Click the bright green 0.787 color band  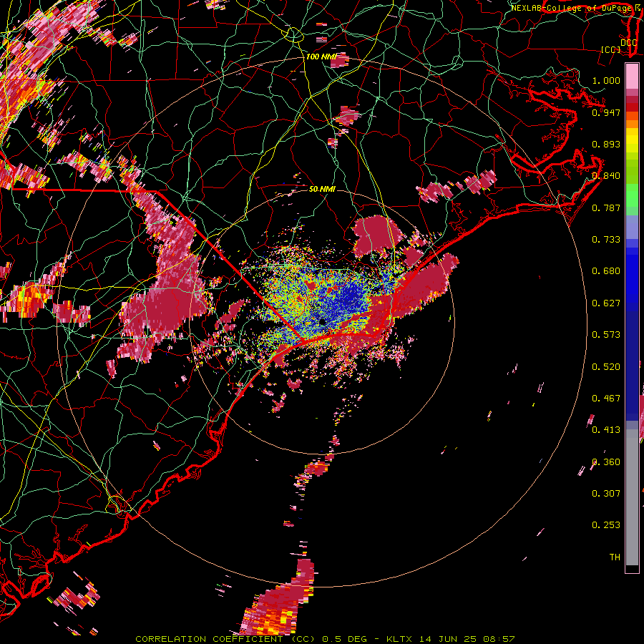pyautogui.click(x=632, y=197)
